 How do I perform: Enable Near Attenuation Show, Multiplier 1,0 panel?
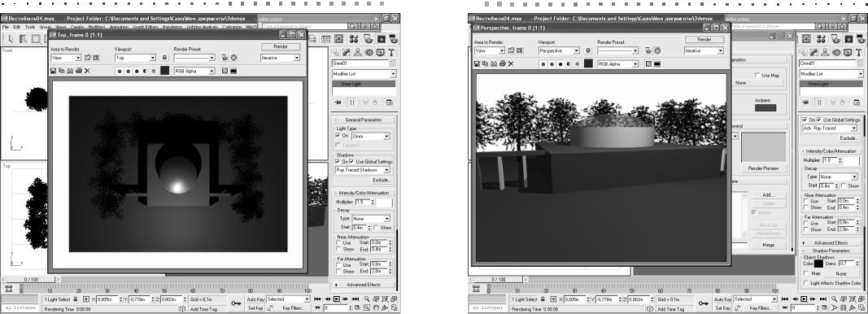(x=806, y=207)
